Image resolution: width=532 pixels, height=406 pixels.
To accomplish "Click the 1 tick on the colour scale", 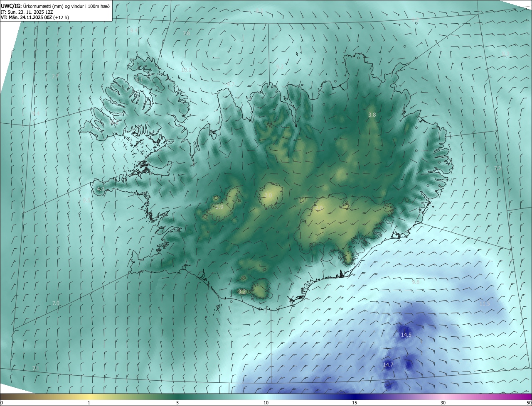I will [89, 403].
